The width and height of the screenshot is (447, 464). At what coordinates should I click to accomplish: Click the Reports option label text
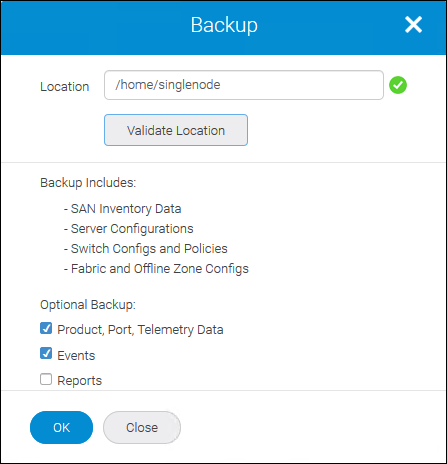click(79, 381)
